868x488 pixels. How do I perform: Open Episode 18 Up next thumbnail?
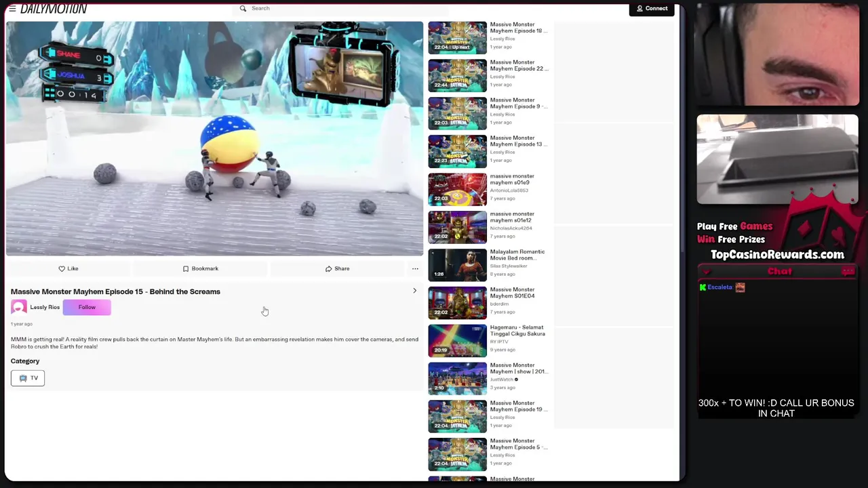click(457, 37)
